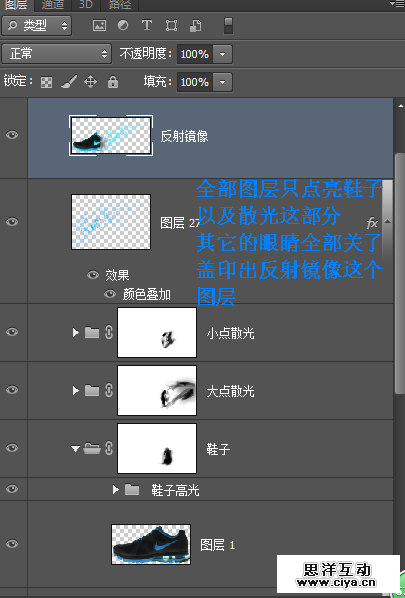This screenshot has width=405, height=598.
Task: Hide the 大点散光 group
Action: click(x=12, y=390)
